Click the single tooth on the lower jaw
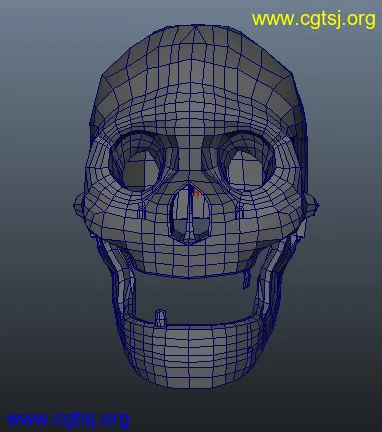The image size is (382, 432). (x=161, y=318)
